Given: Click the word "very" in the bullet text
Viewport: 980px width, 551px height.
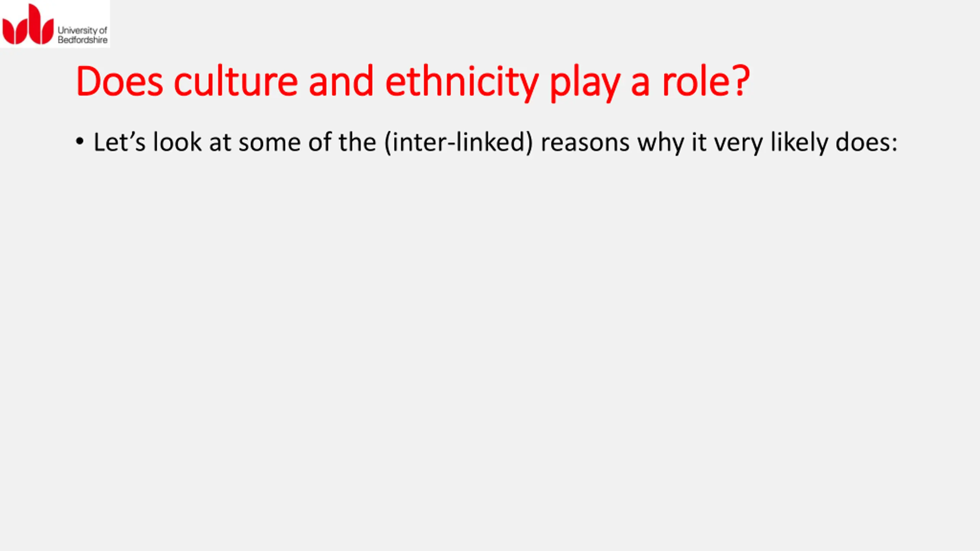Looking at the screenshot, I should 738,142.
